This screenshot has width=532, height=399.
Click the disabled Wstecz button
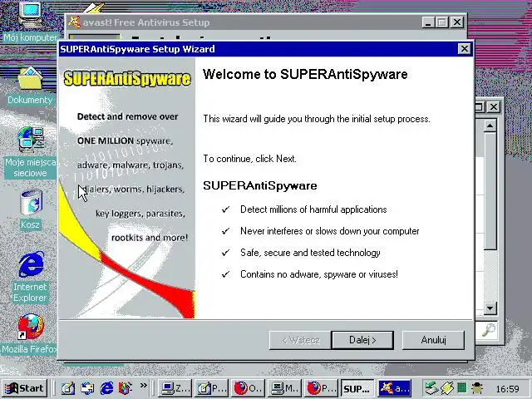point(300,340)
